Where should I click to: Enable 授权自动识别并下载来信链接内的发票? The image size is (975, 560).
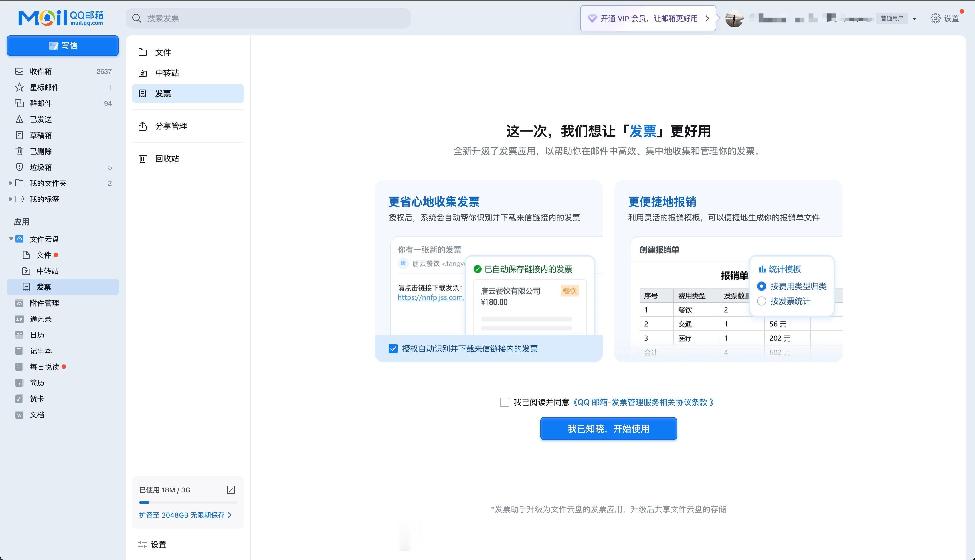coord(393,349)
